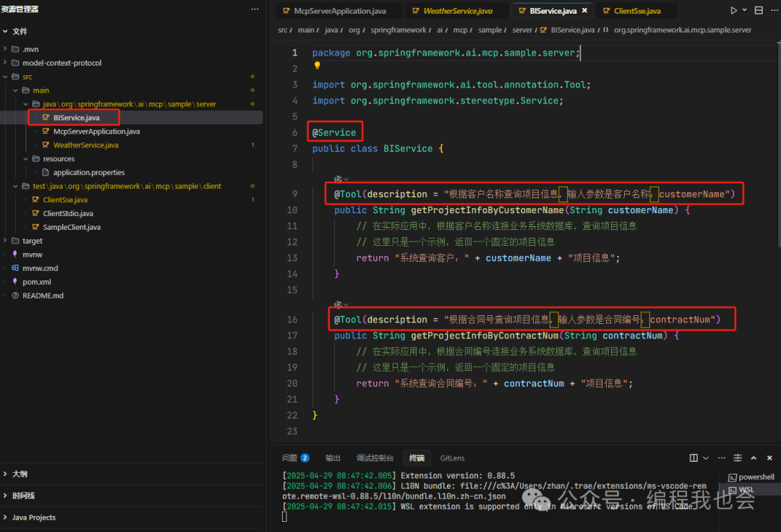Open the GitLens panel
The image size is (781, 532).
click(452, 458)
